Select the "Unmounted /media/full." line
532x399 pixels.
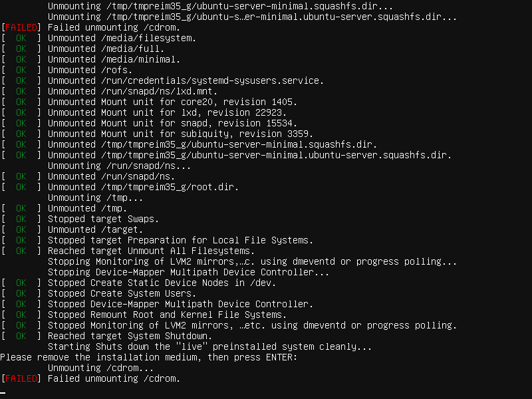click(106, 49)
